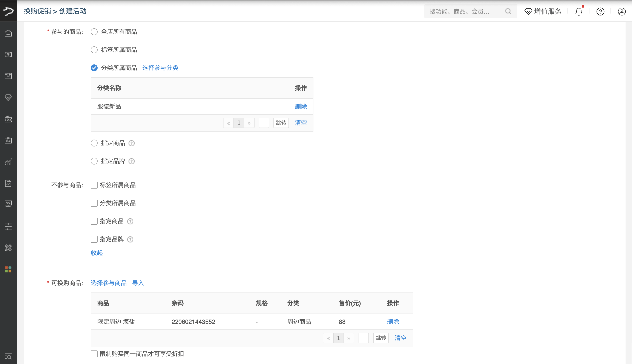Select the 全店所有商品 radio option
632x364 pixels.
click(94, 32)
